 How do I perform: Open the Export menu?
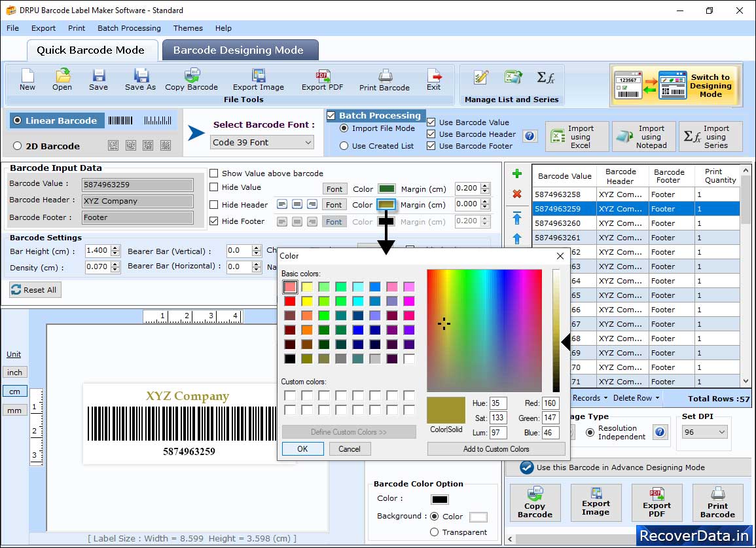coord(43,28)
